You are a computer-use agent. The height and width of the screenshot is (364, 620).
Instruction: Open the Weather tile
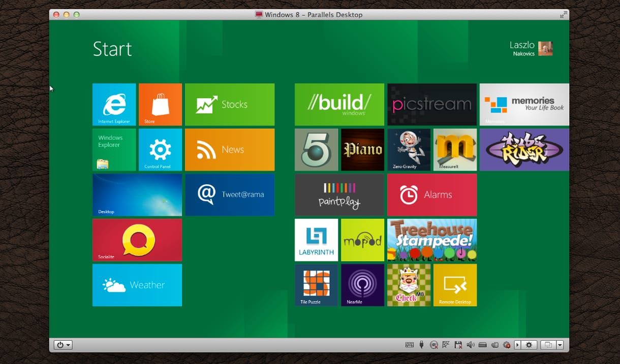click(137, 285)
